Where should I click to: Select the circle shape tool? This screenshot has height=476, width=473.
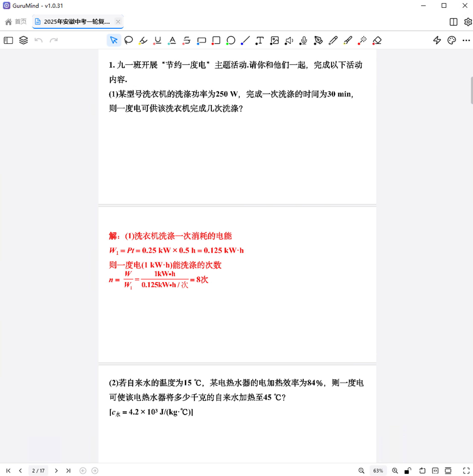tap(231, 40)
